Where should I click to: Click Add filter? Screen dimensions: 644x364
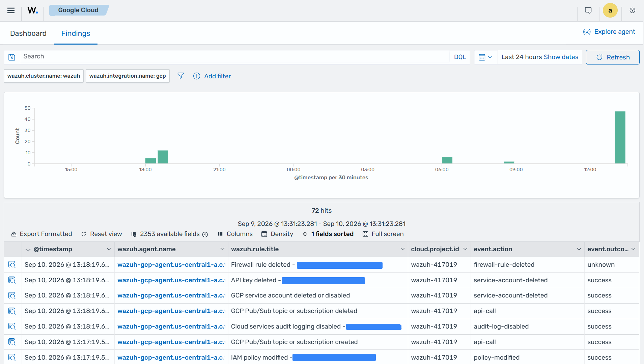click(x=212, y=76)
